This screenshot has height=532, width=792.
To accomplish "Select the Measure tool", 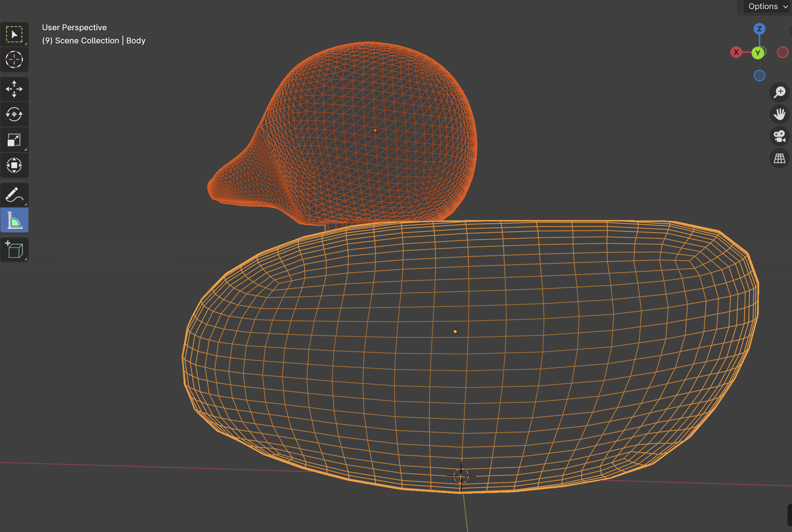I will (x=14, y=220).
